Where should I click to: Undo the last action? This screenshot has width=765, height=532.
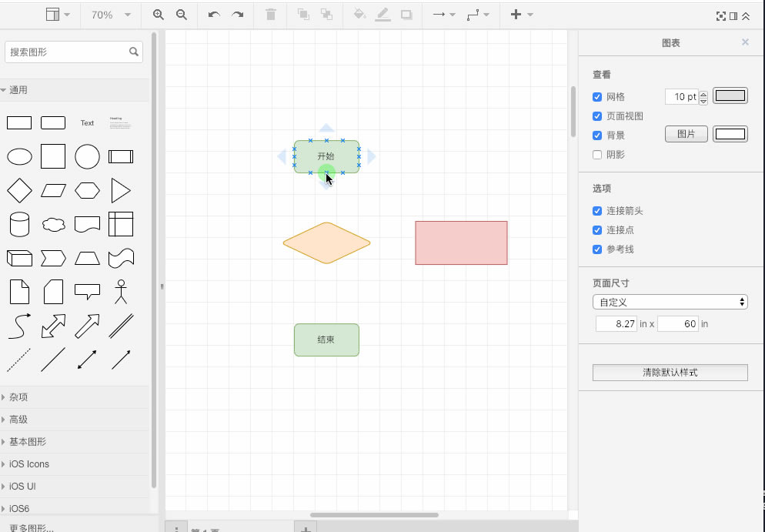pos(214,15)
